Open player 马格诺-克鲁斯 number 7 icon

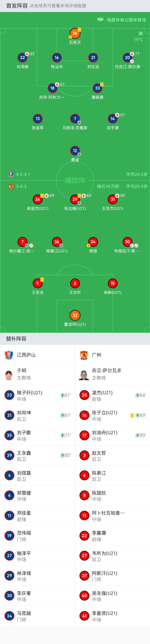tap(75, 119)
